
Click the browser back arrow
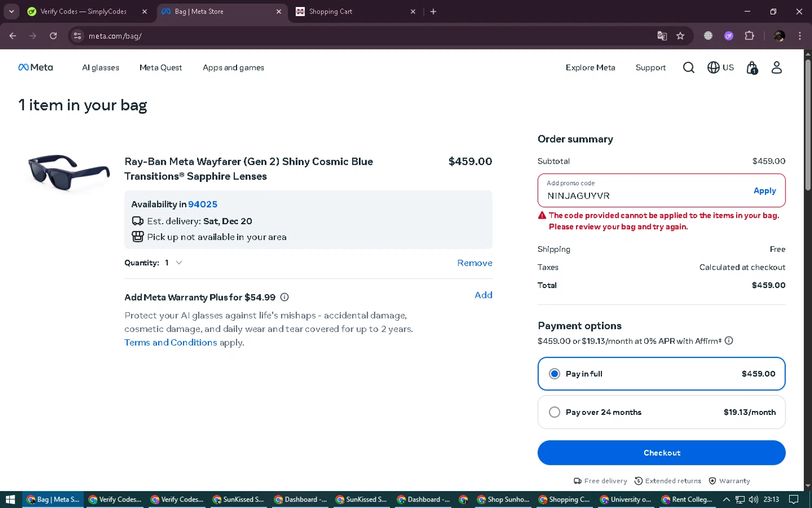coord(13,36)
